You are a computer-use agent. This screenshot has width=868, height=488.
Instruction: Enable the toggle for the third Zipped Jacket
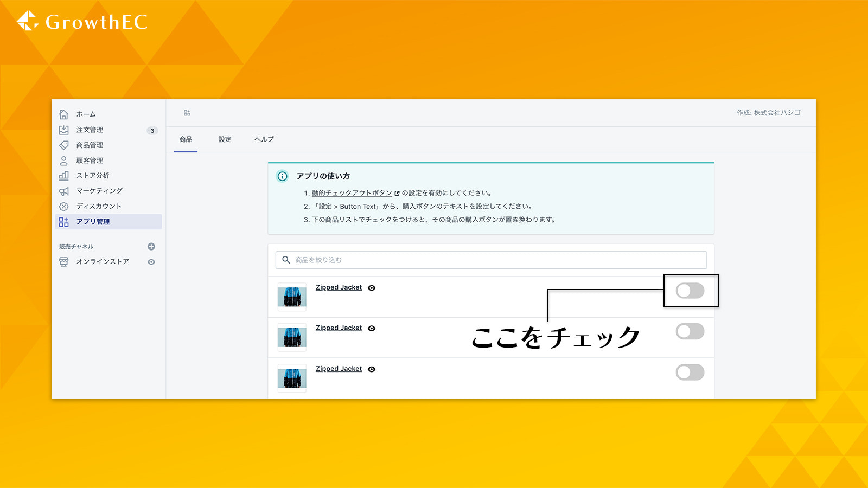point(690,372)
